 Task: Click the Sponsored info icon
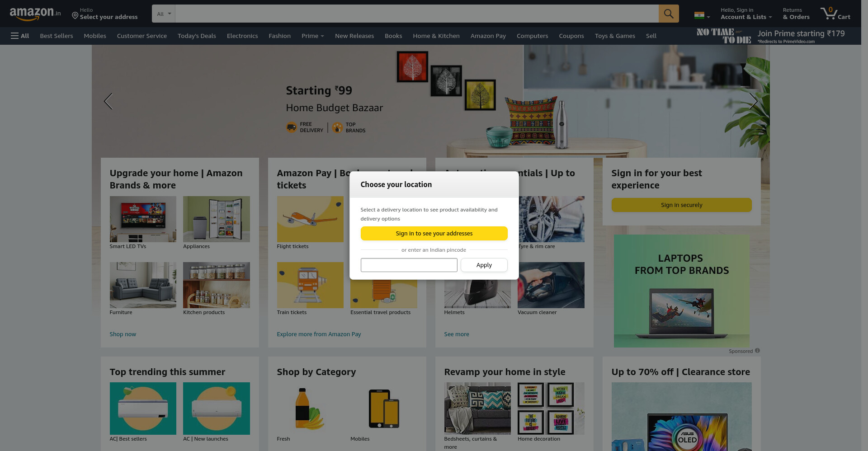coord(757,351)
